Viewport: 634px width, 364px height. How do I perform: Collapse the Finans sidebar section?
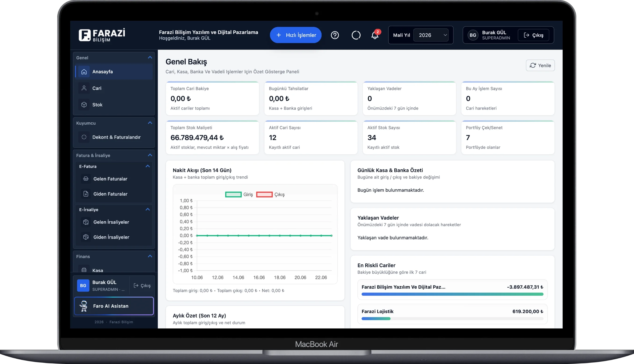pos(150,256)
